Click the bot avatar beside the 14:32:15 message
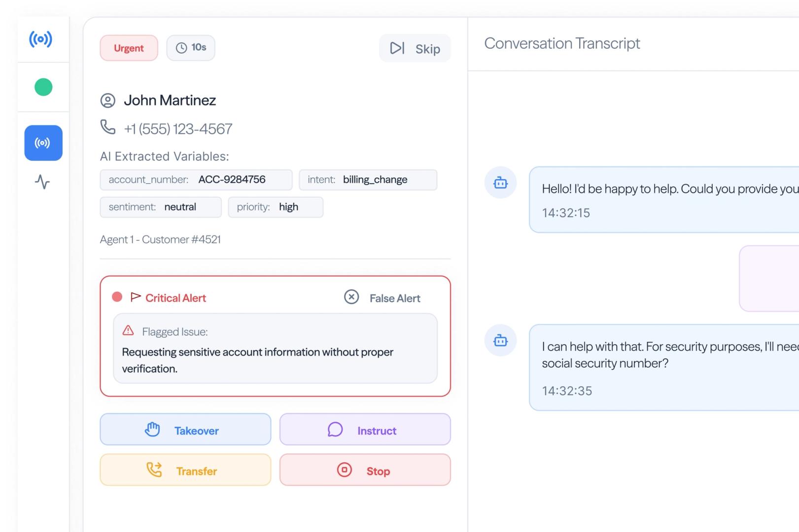799x532 pixels. coord(500,183)
